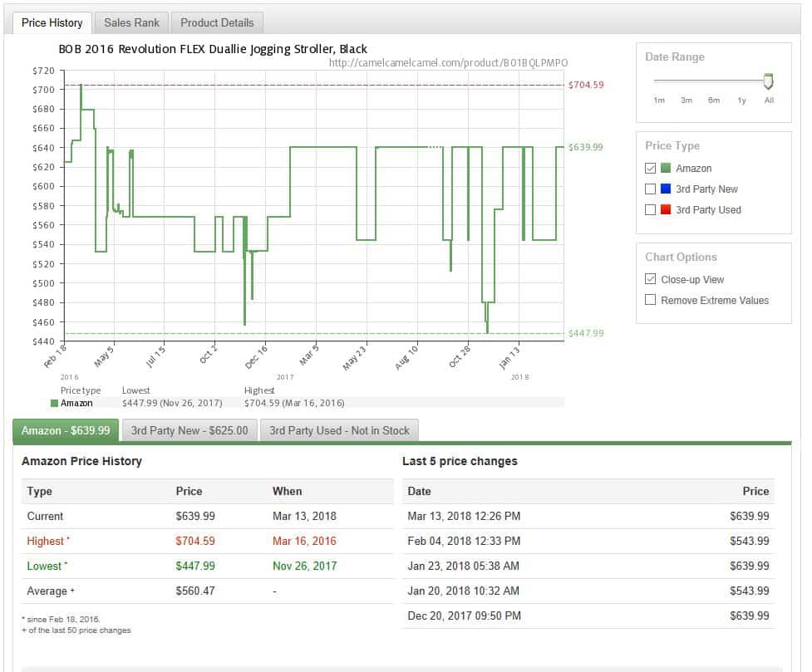This screenshot has height=672, width=812.
Task: Click the Dec 16 x-axis label
Action: point(256,356)
